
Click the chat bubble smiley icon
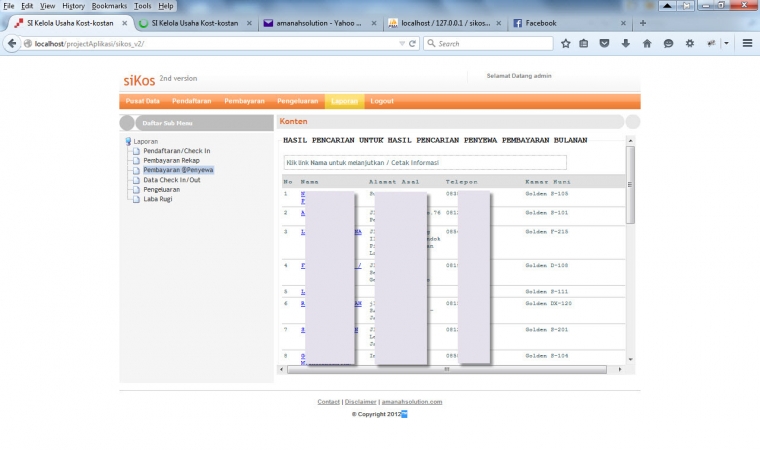[x=668, y=43]
